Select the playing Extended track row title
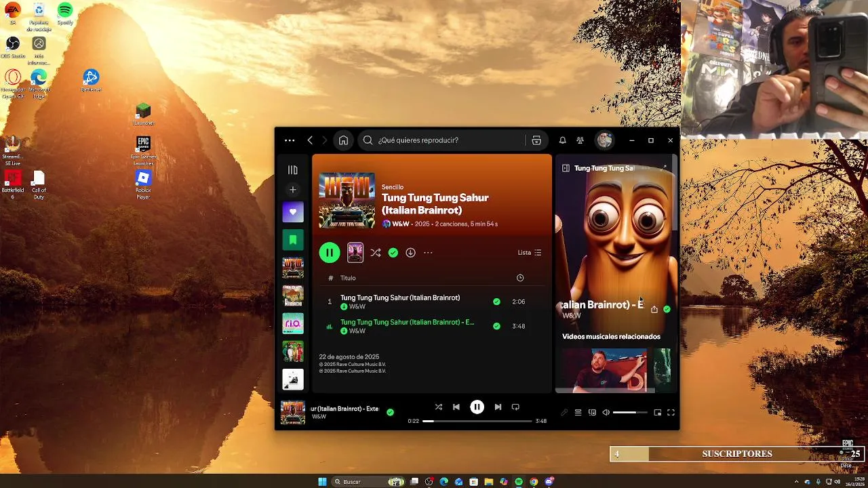Image resolution: width=868 pixels, height=488 pixels. click(407, 322)
